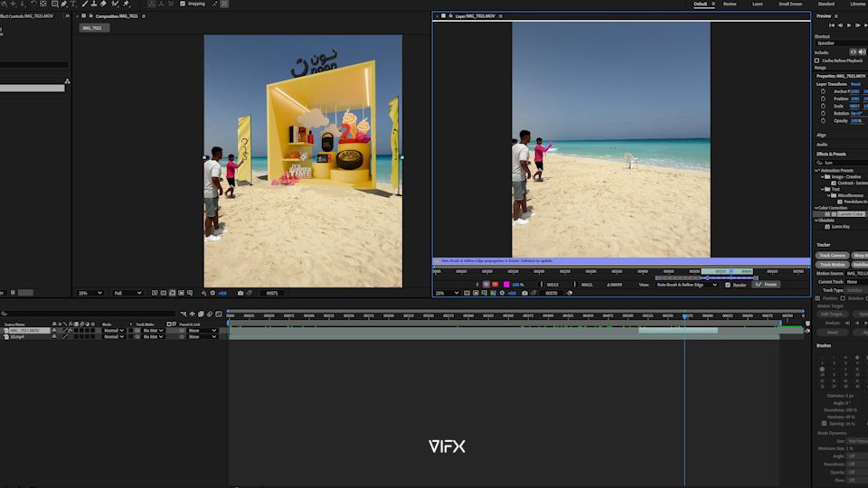This screenshot has width=868, height=488.
Task: Open the graph editor timeline icon
Action: 219,314
